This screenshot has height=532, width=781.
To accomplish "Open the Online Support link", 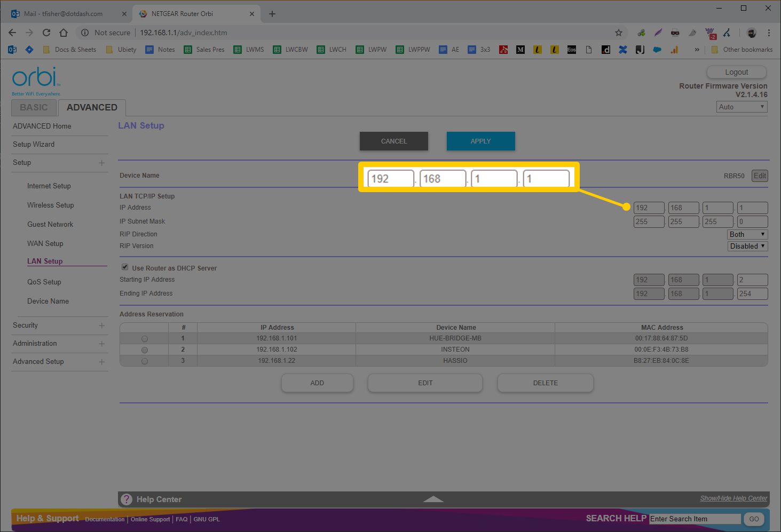I will [151, 519].
